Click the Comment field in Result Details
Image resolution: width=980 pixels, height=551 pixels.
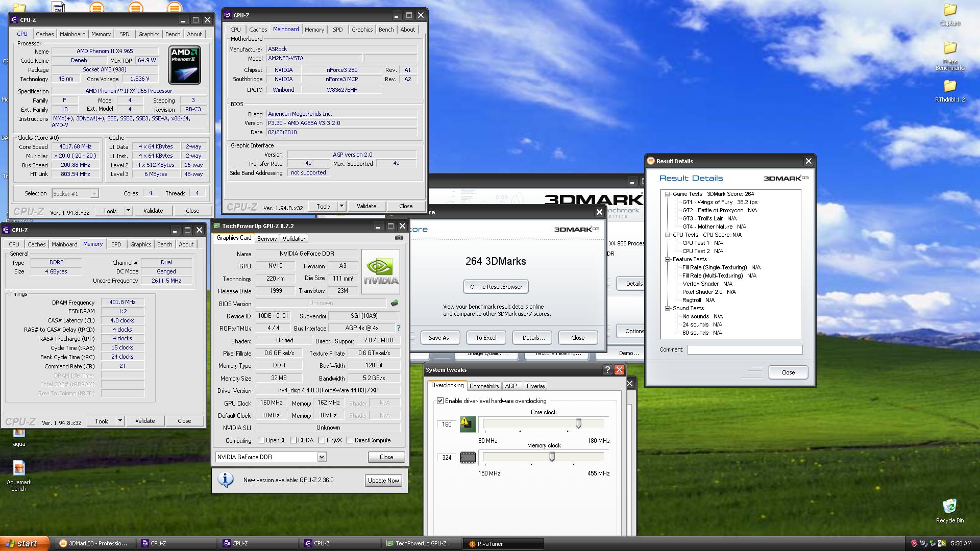tap(745, 350)
